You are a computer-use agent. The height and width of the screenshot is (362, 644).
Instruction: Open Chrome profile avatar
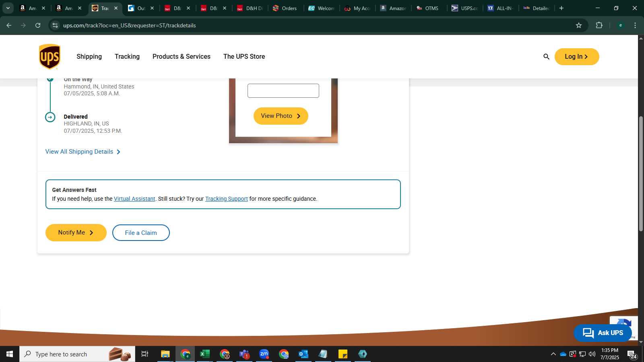(x=620, y=25)
